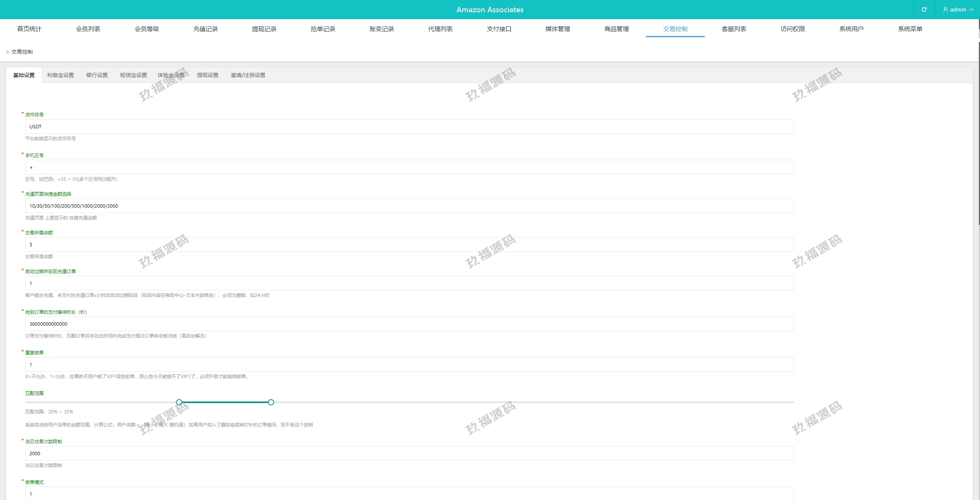Select the 邀请/注册设置 tab
The image size is (980, 500).
248,75
